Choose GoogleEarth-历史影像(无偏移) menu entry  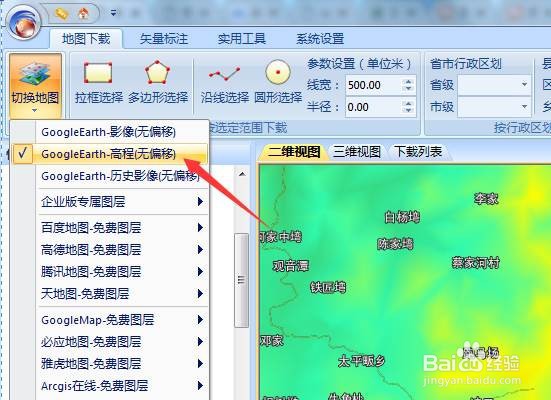click(110, 176)
